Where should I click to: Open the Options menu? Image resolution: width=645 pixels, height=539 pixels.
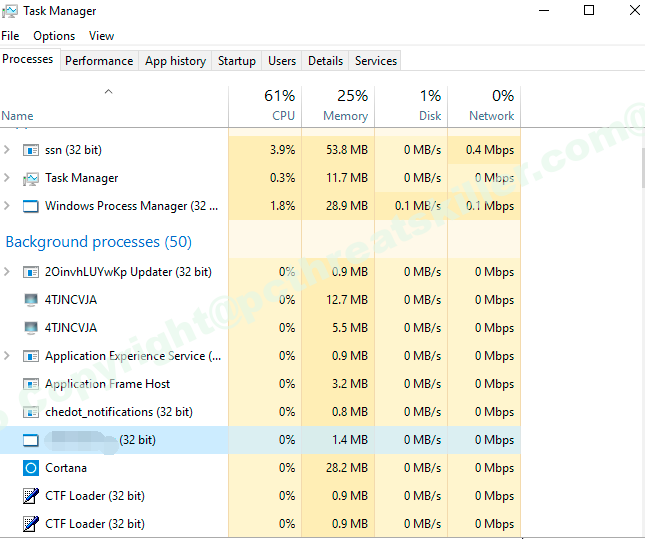point(54,36)
